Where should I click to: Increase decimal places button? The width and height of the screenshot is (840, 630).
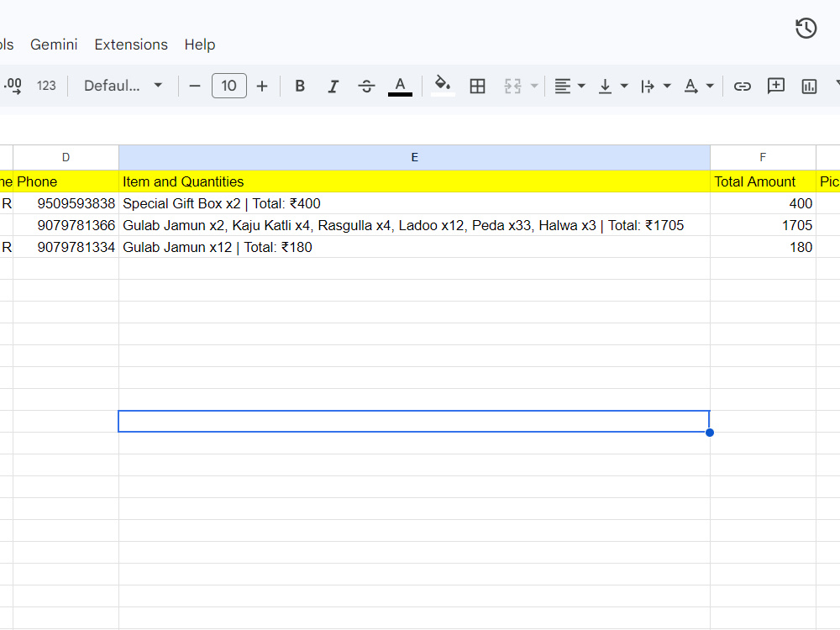click(x=13, y=86)
